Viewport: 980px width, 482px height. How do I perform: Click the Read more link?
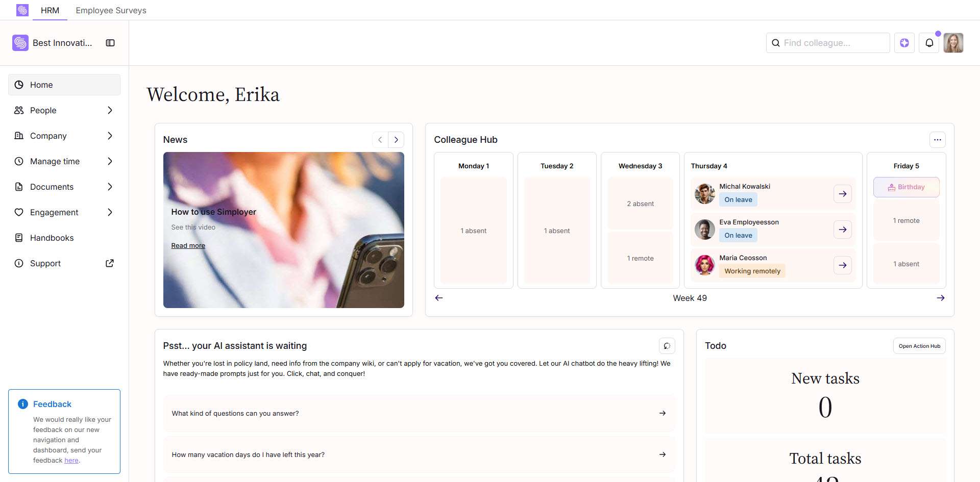[188, 246]
